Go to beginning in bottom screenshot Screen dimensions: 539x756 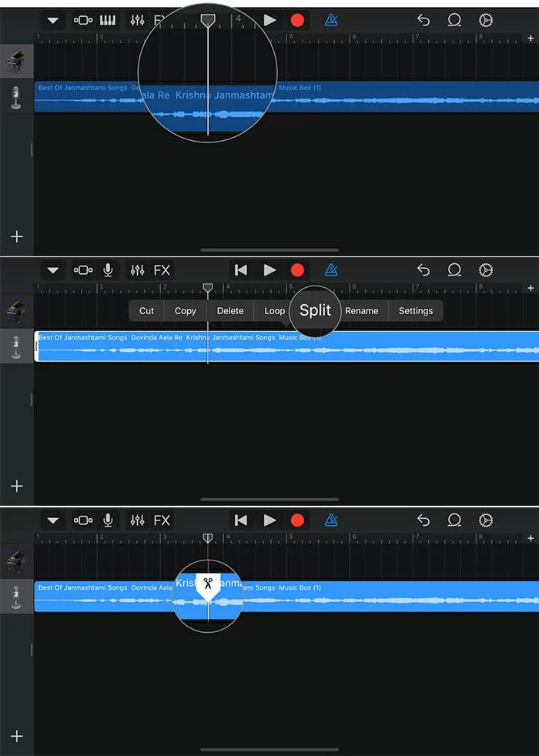click(x=240, y=520)
